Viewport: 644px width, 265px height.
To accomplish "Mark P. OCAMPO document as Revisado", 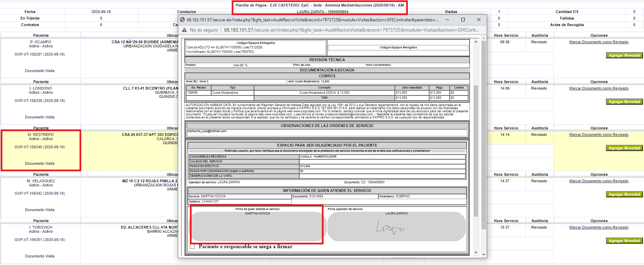I will click(x=599, y=42).
